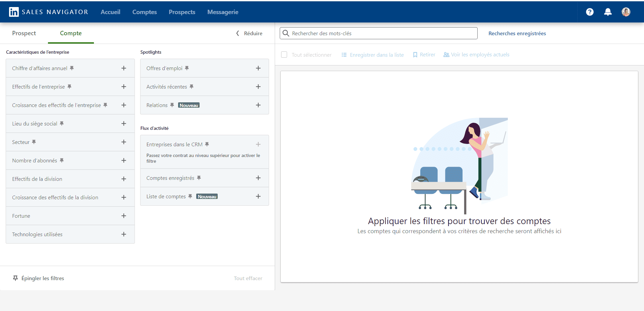644x311 pixels.
Task: Expand Secteur filter with plus
Action: (124, 142)
